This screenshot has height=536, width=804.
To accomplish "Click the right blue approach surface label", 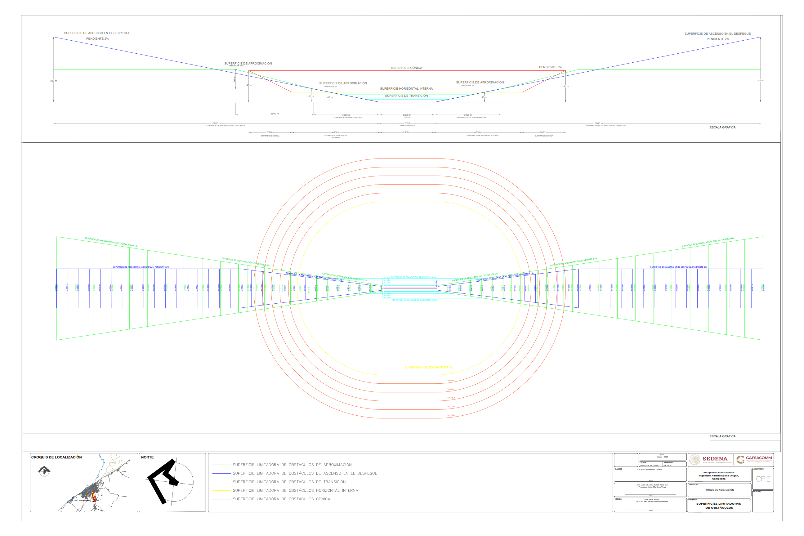I will [679, 267].
